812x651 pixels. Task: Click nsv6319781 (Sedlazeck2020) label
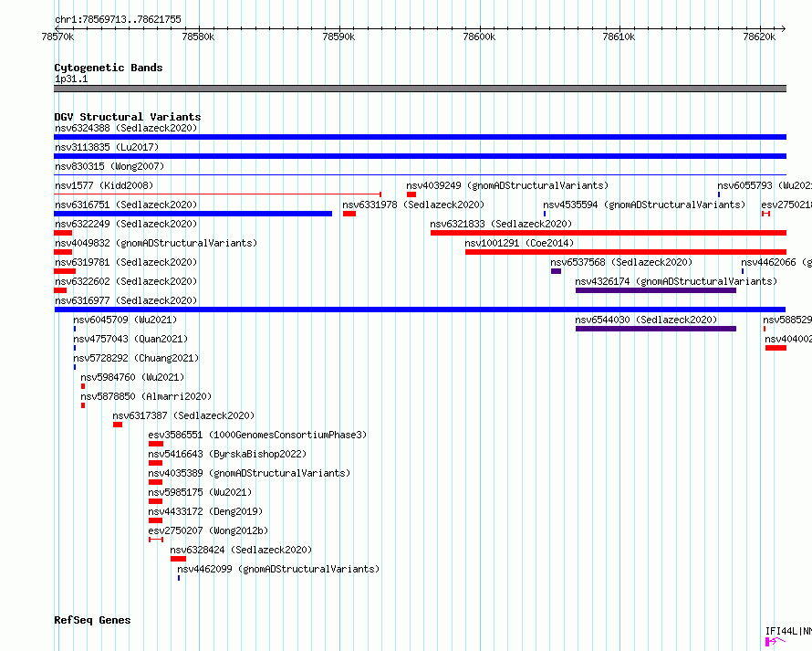click(126, 262)
